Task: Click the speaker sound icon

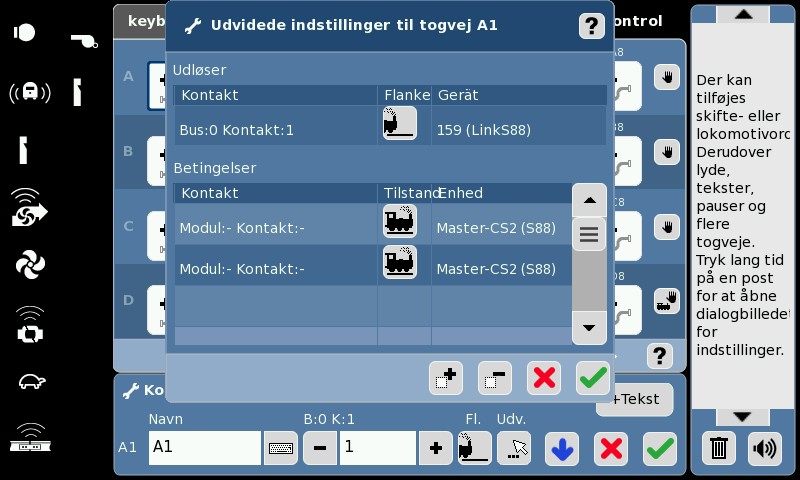Action: [765, 449]
